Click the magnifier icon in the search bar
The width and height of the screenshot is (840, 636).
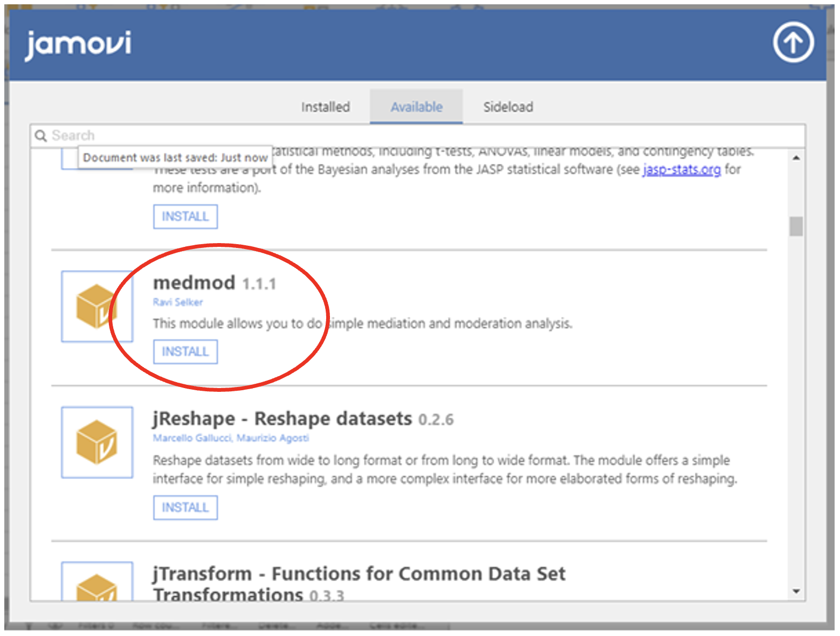(40, 136)
